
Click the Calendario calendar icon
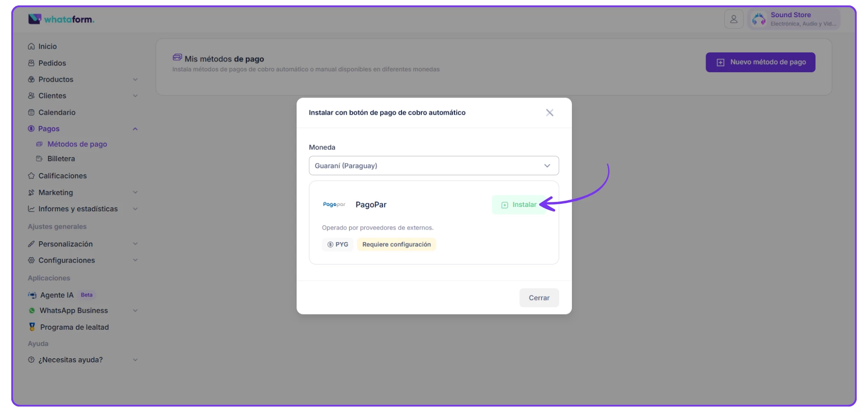(31, 112)
